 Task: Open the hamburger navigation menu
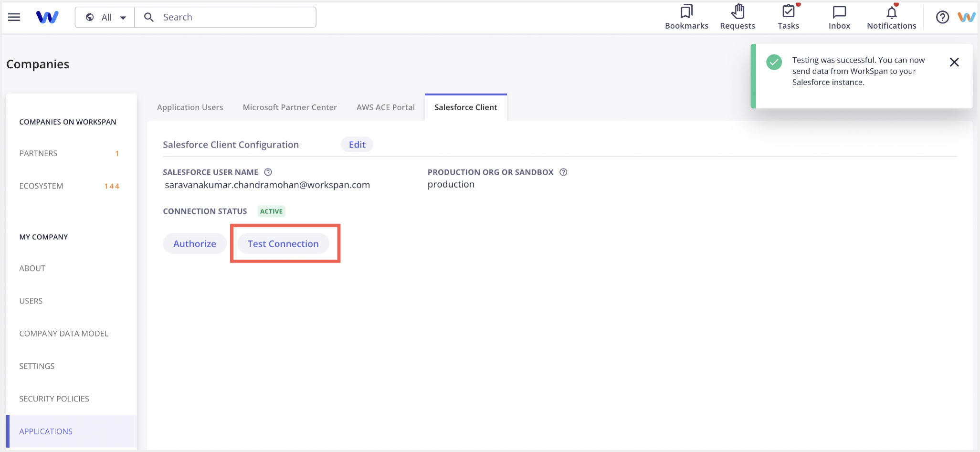[14, 17]
